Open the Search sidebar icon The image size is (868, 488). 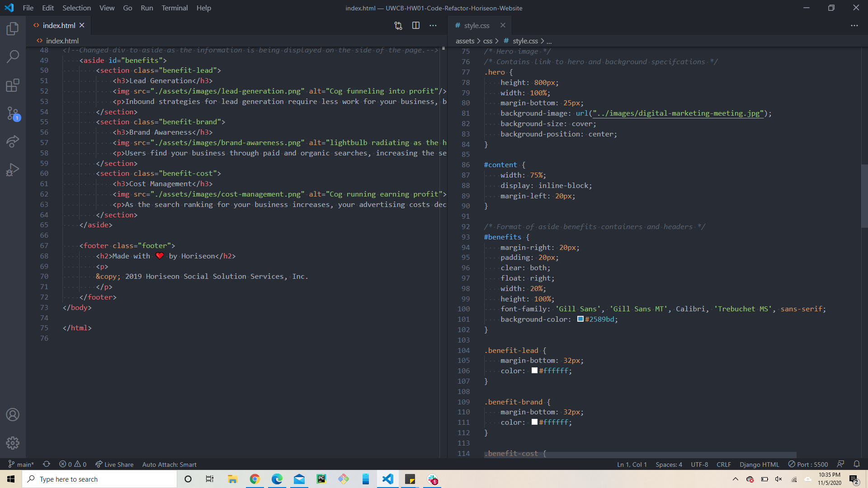[12, 56]
